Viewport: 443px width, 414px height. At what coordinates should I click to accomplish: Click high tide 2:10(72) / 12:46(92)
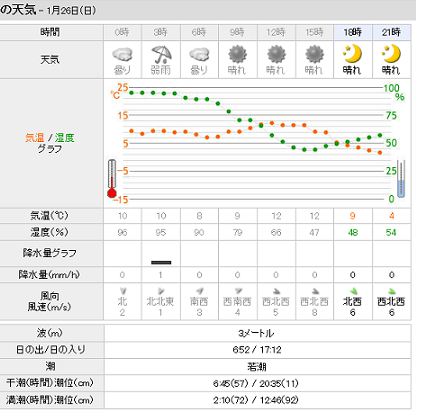pos(256,400)
